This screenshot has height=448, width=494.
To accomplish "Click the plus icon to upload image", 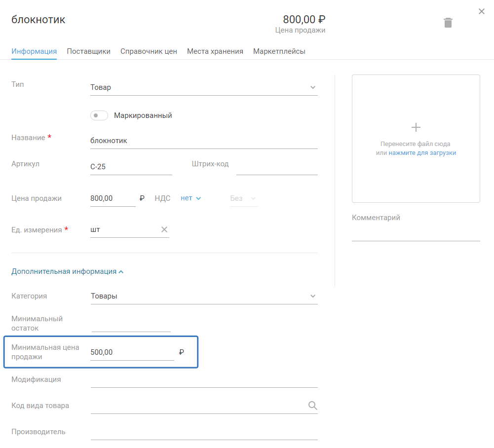I will click(x=416, y=127).
